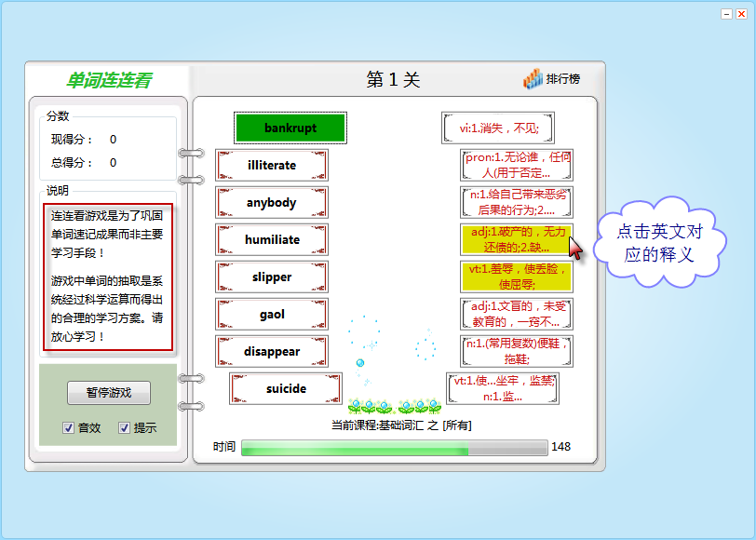Screen dimensions: 756x540
Task: Pick the disappear word card
Action: (x=272, y=352)
